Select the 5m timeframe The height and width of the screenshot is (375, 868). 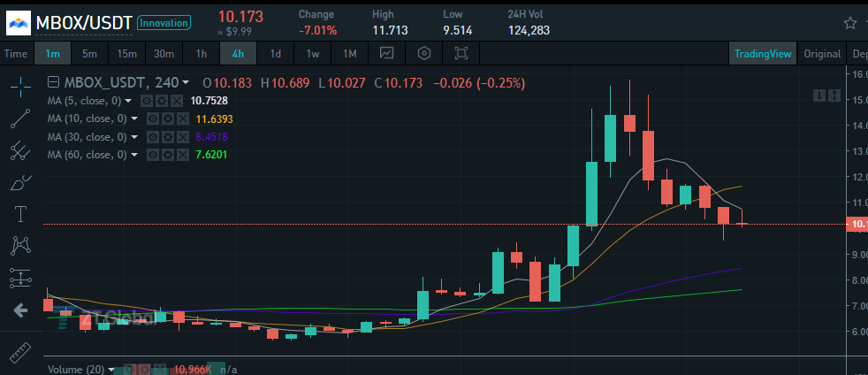89,54
